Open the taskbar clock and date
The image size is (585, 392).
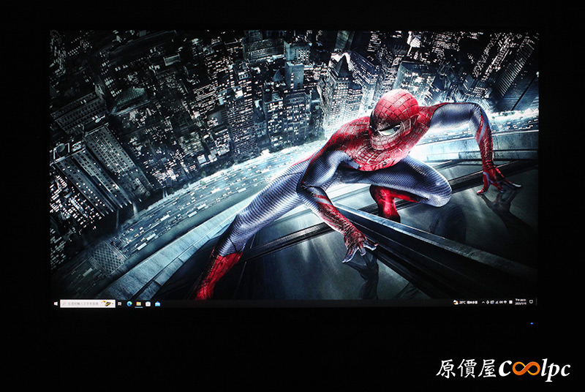(521, 302)
